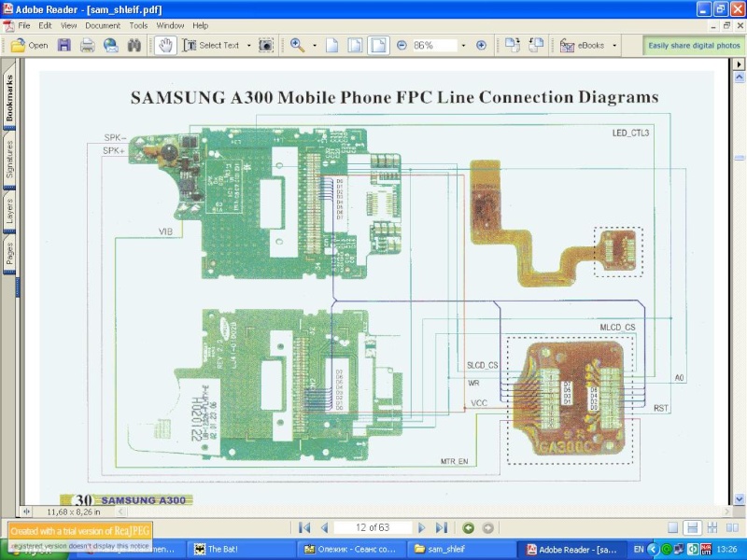
Task: Print the document using the printer icon
Action: tap(88, 45)
